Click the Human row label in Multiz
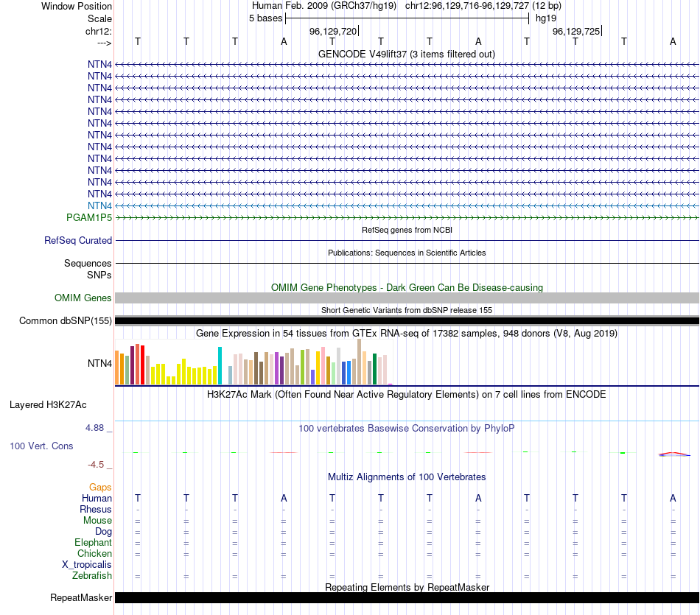Screen dimensions: 700x615 pyautogui.click(x=97, y=498)
